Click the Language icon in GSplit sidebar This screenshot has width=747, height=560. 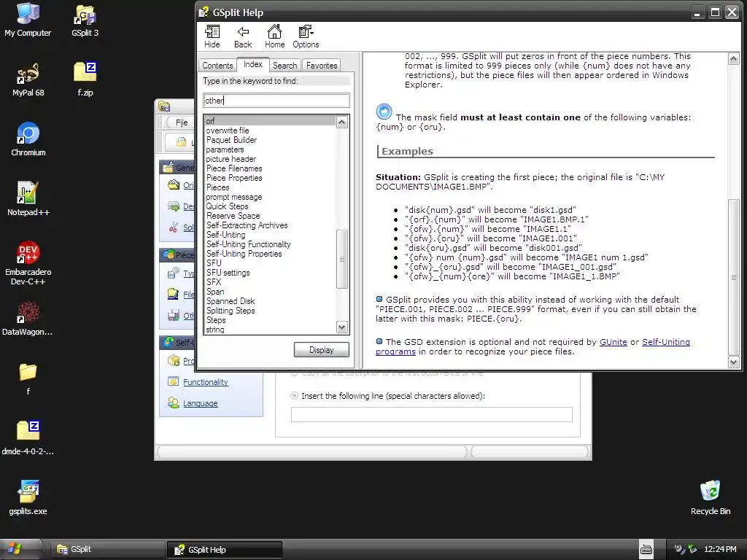tap(173, 402)
